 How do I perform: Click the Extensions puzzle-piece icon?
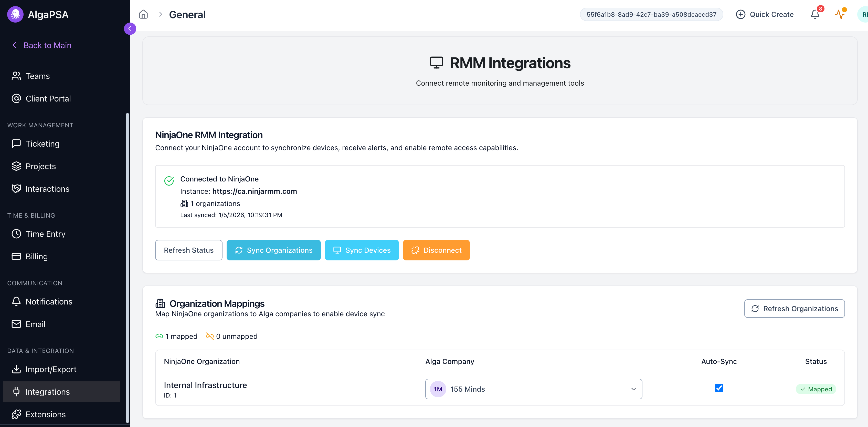pos(16,414)
